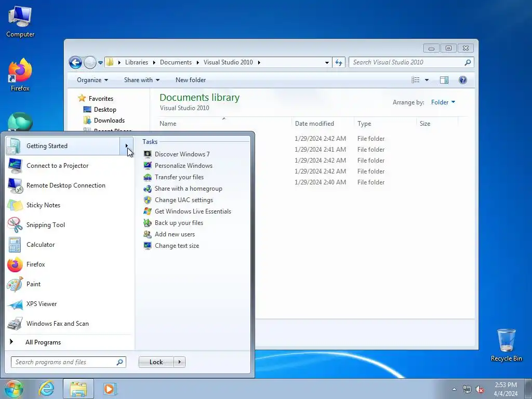Open Personalize Windows task

click(x=183, y=166)
